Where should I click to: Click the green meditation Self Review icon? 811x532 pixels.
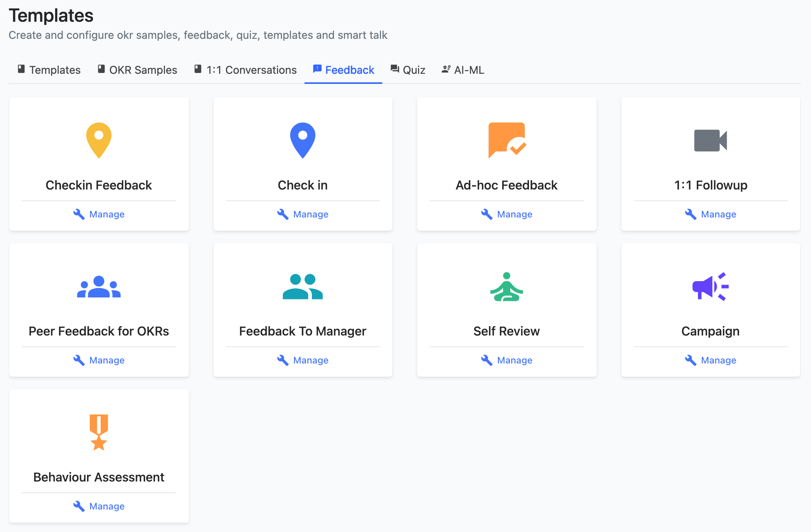pyautogui.click(x=506, y=287)
